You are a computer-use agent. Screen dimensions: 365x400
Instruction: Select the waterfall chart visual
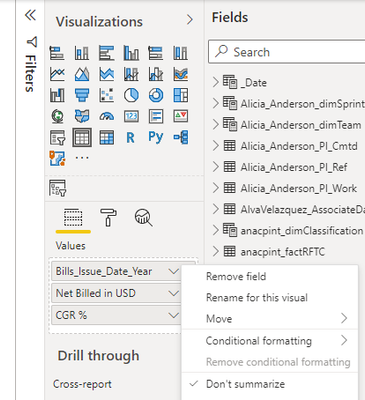57,95
